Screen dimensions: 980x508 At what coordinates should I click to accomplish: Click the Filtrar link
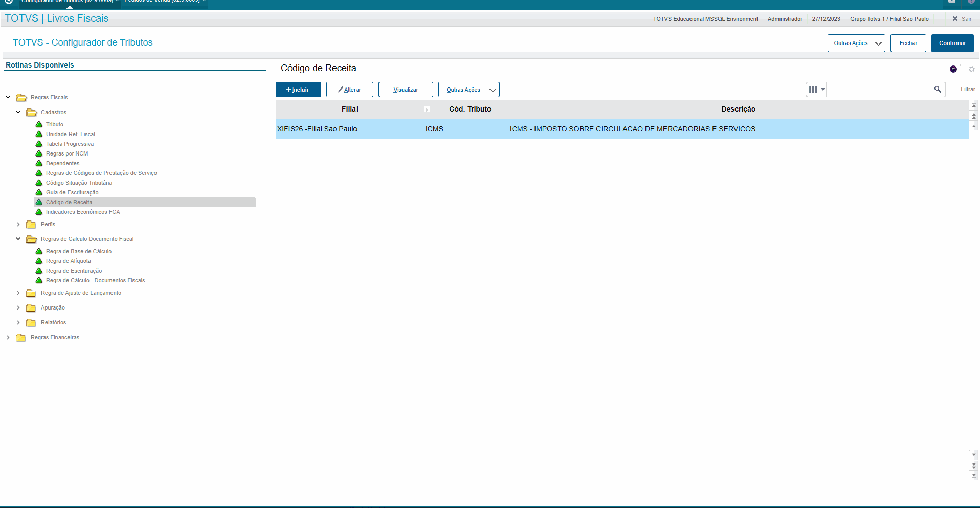[x=968, y=89]
